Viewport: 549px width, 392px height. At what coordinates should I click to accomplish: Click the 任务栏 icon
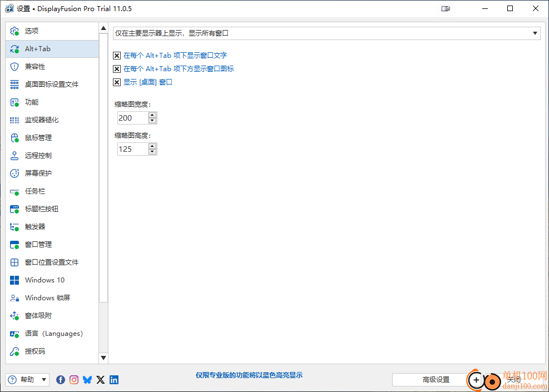[x=14, y=191]
